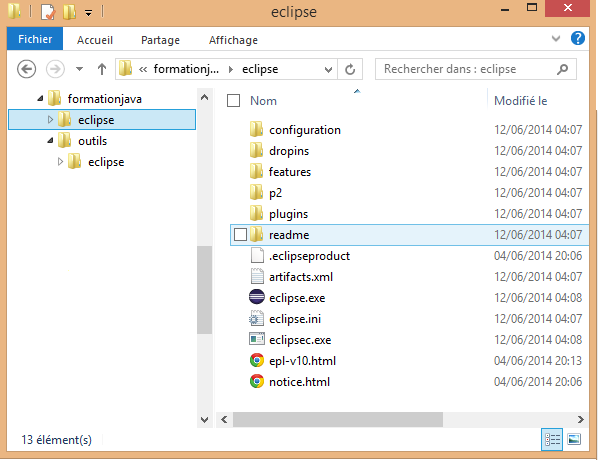Click the date of epl-v10.html, 04/06/2014 20:13
This screenshot has width=598, height=460.
pyautogui.click(x=538, y=360)
